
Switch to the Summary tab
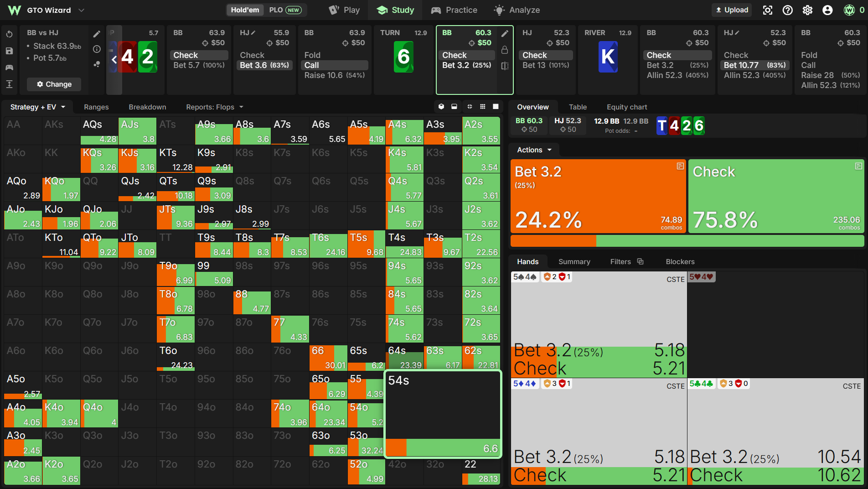point(574,262)
